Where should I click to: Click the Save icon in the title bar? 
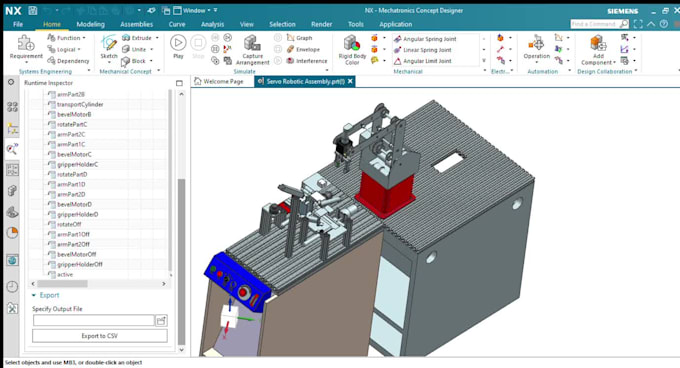click(33, 10)
